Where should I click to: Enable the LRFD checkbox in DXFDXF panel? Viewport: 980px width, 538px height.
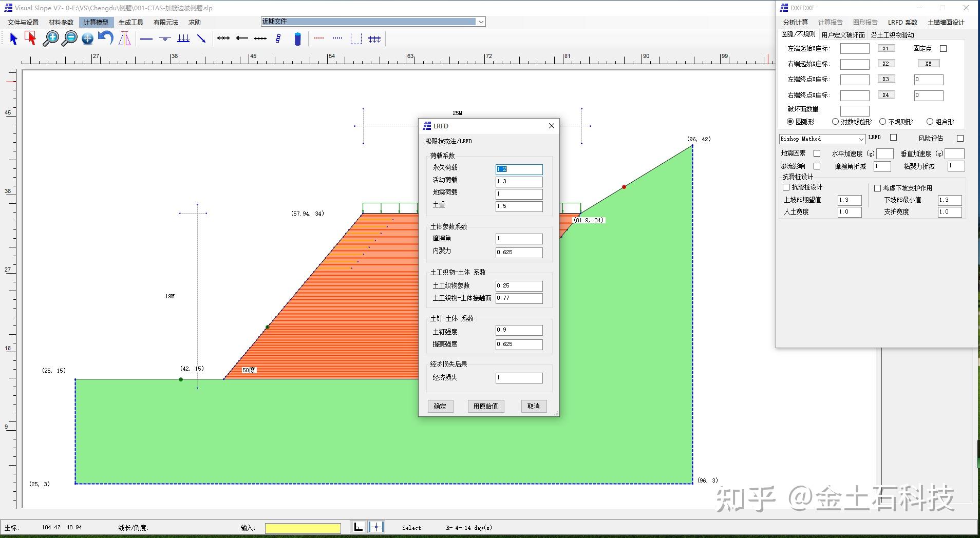(x=893, y=138)
